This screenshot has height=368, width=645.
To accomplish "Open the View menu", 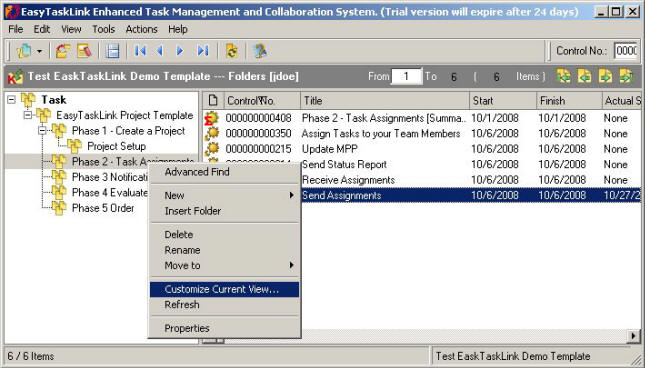I will [x=71, y=29].
